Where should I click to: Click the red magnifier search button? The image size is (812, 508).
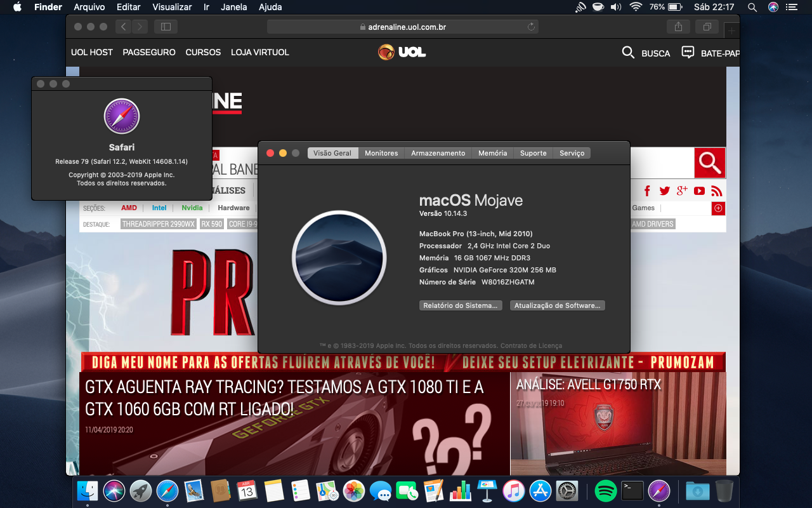point(710,163)
